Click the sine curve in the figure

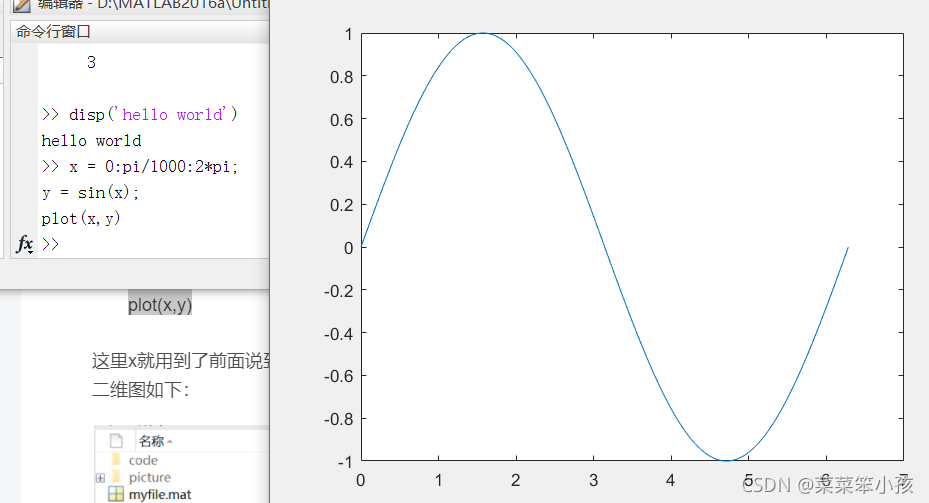604,247
